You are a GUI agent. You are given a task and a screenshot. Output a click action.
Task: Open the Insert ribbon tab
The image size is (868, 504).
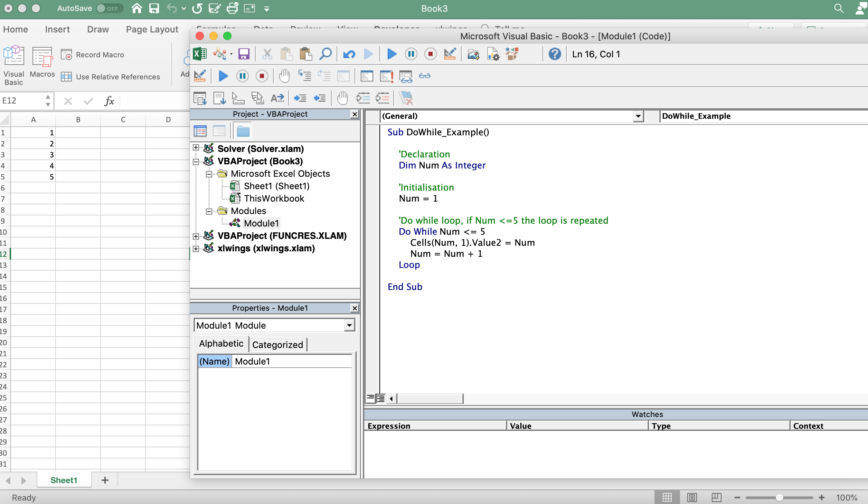coord(57,29)
